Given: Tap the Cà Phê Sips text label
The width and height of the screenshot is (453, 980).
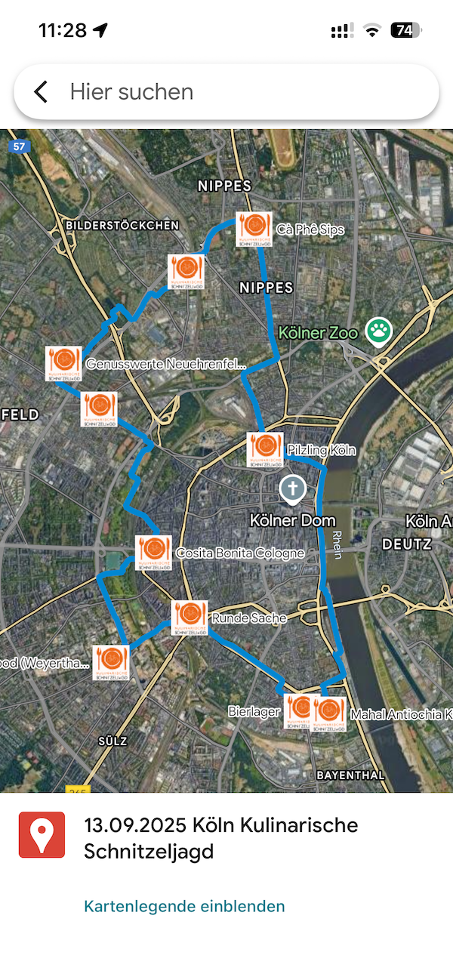Looking at the screenshot, I should coord(310,229).
